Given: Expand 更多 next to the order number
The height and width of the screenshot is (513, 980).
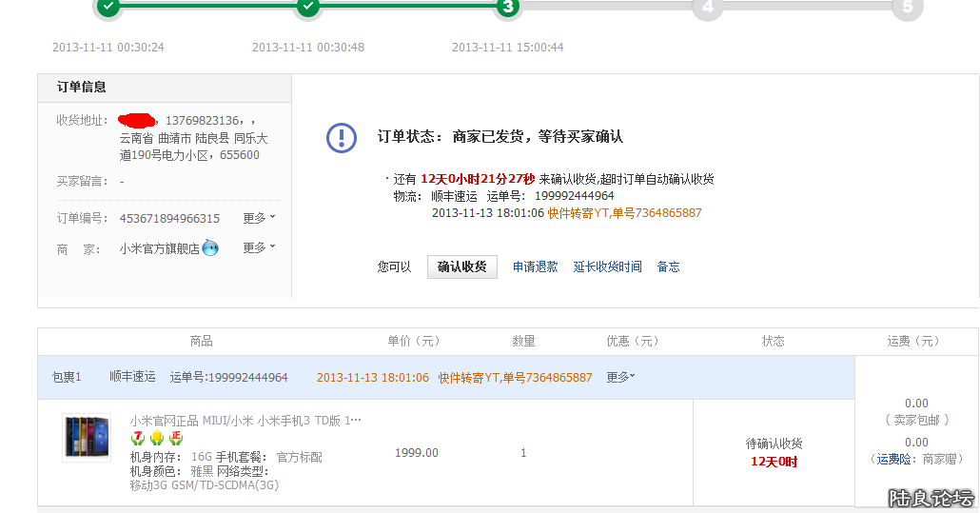Looking at the screenshot, I should 259,218.
